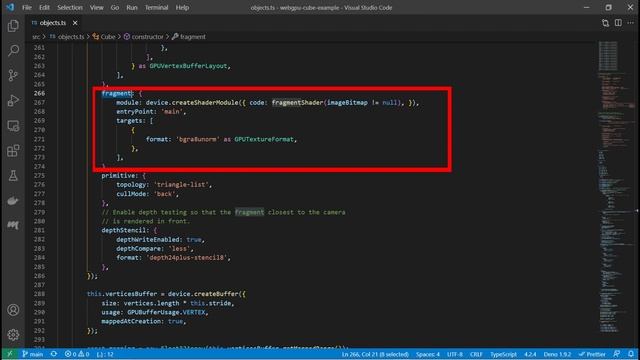Open notifications bell in status bar
This screenshot has width=640, height=360.
point(631,354)
